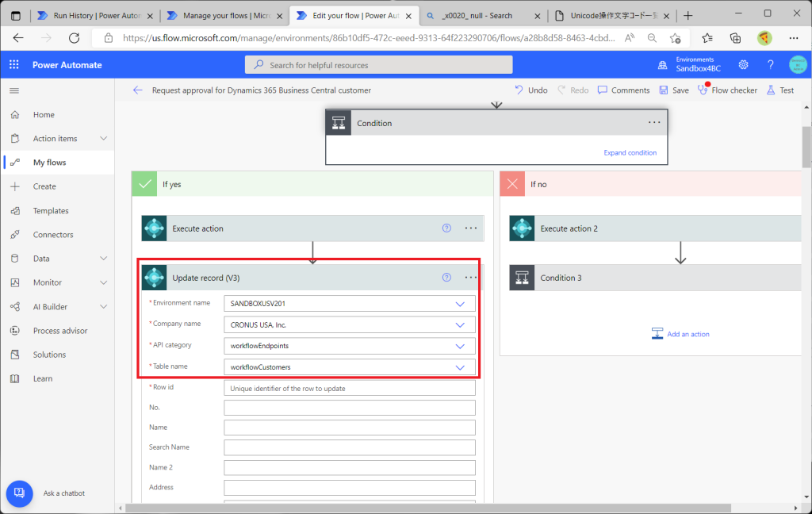
Task: Switch to Manage your flows browser tab
Action: point(225,16)
